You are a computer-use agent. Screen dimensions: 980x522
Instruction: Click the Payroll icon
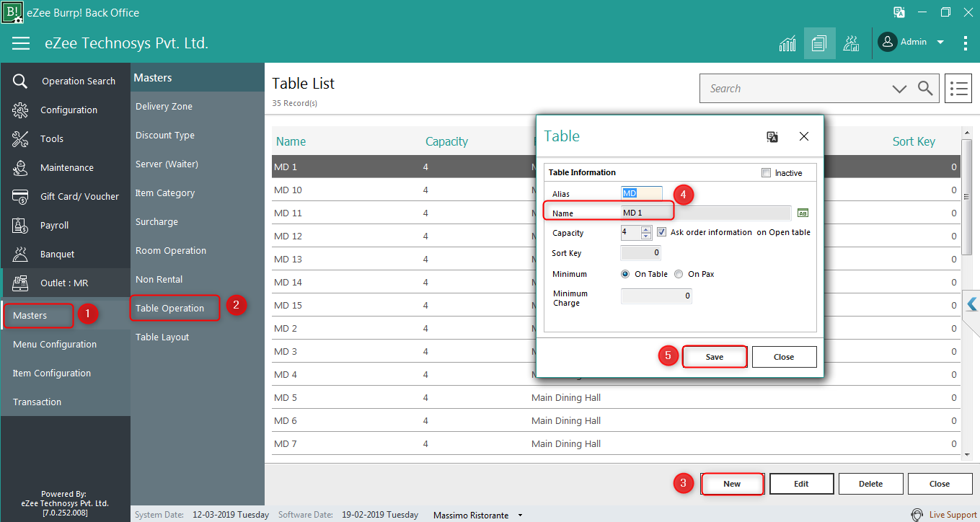point(20,225)
